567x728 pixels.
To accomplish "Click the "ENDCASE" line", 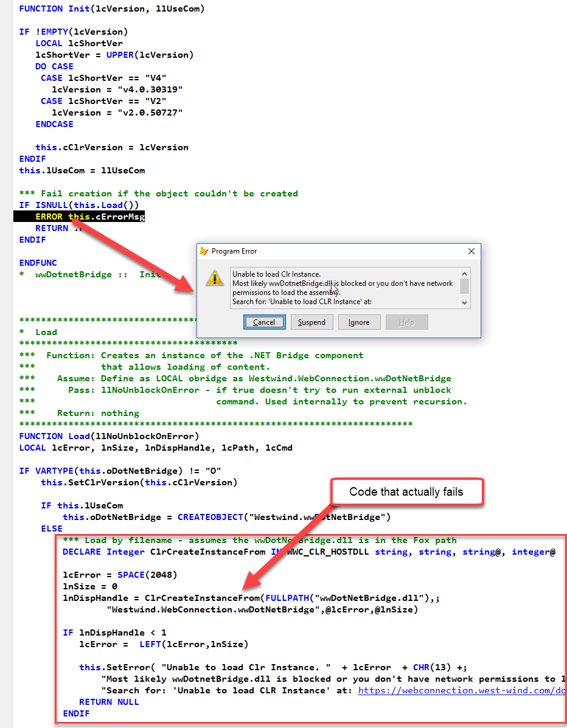I will (54, 124).
